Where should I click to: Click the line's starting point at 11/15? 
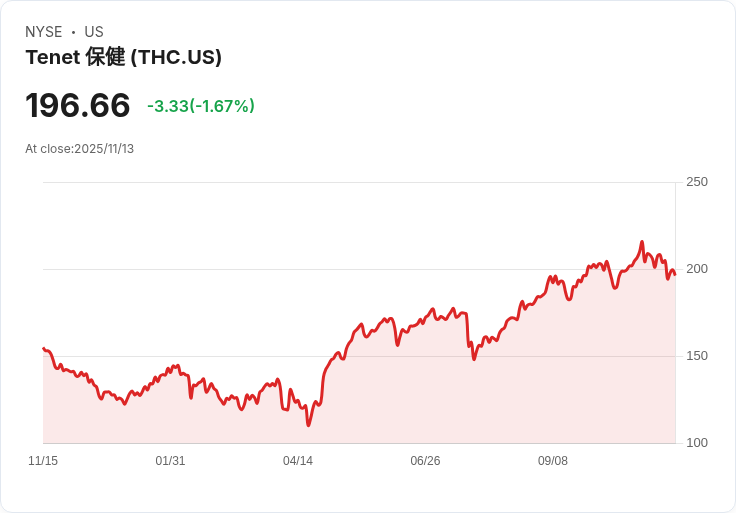click(44, 348)
